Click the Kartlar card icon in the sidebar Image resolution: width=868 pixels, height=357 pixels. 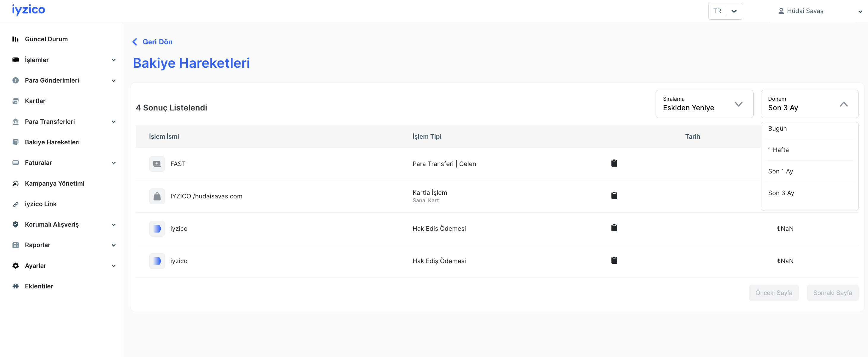click(x=15, y=101)
